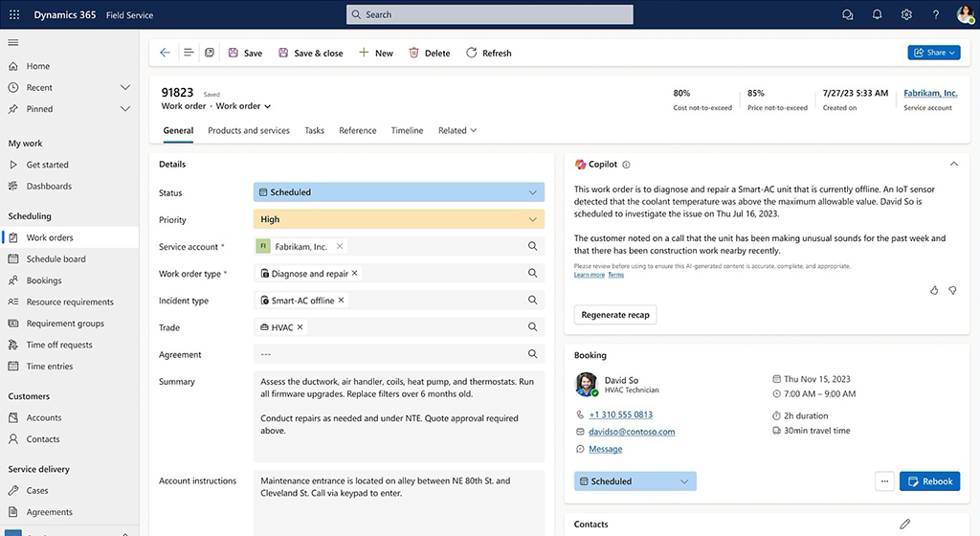Click Save & close
980x536 pixels.
(311, 53)
